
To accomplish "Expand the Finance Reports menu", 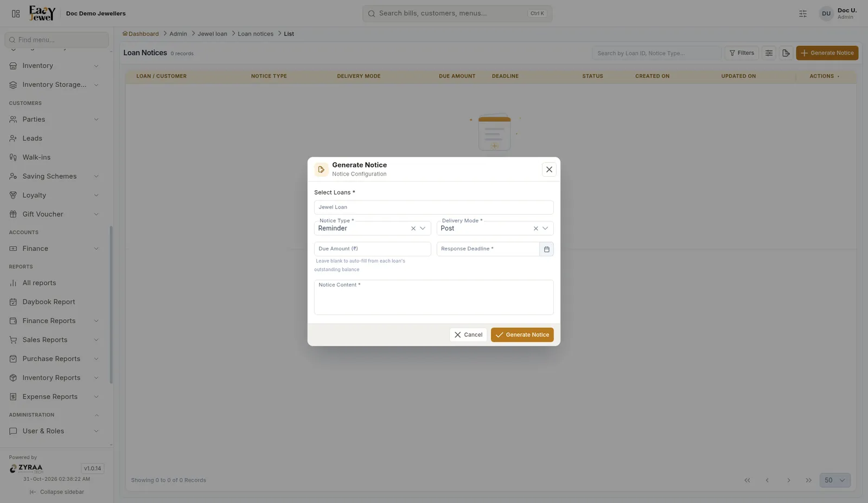I will coord(54,321).
